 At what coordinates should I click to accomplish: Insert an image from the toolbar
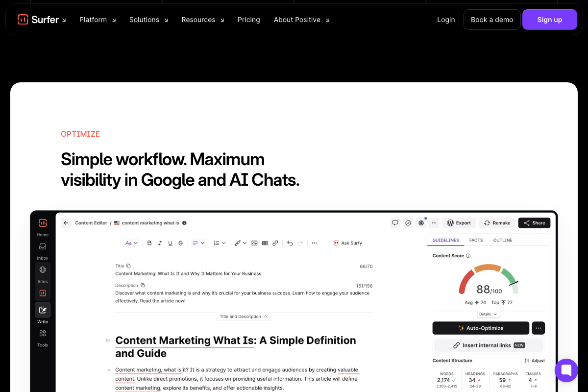[254, 243]
